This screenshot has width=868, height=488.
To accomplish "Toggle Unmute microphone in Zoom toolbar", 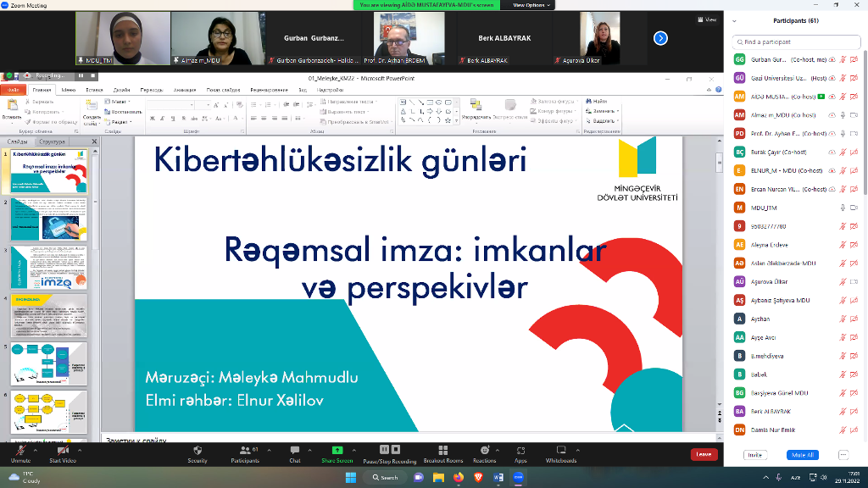I will click(21, 451).
